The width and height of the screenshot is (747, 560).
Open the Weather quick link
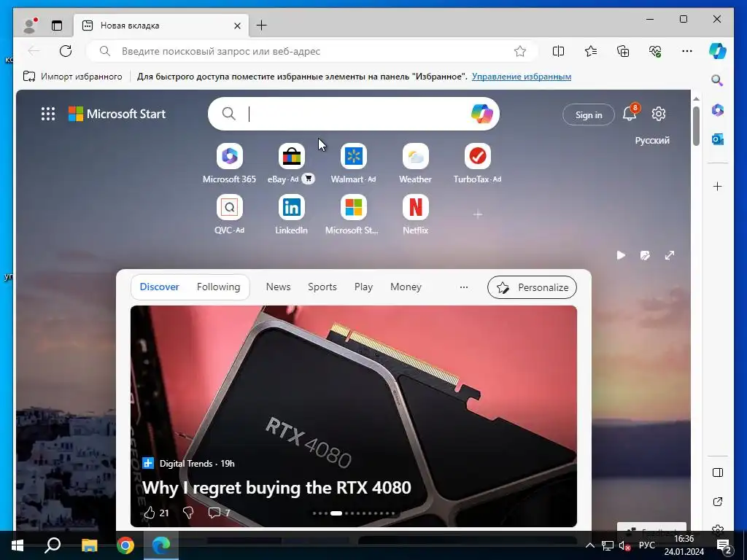(415, 163)
